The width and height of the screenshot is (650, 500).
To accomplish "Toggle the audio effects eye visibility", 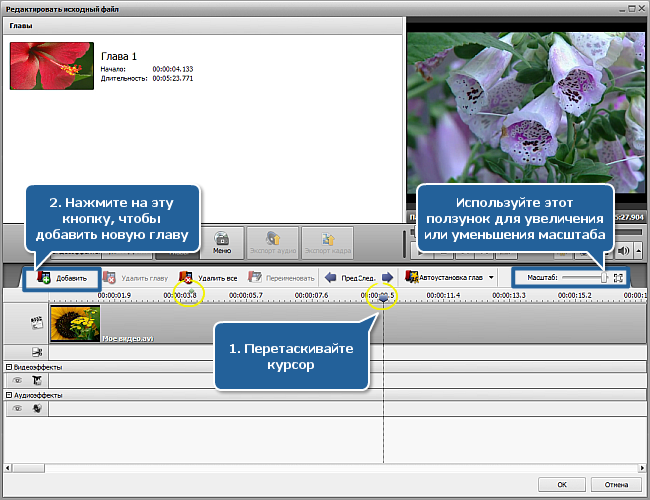I will tap(17, 409).
